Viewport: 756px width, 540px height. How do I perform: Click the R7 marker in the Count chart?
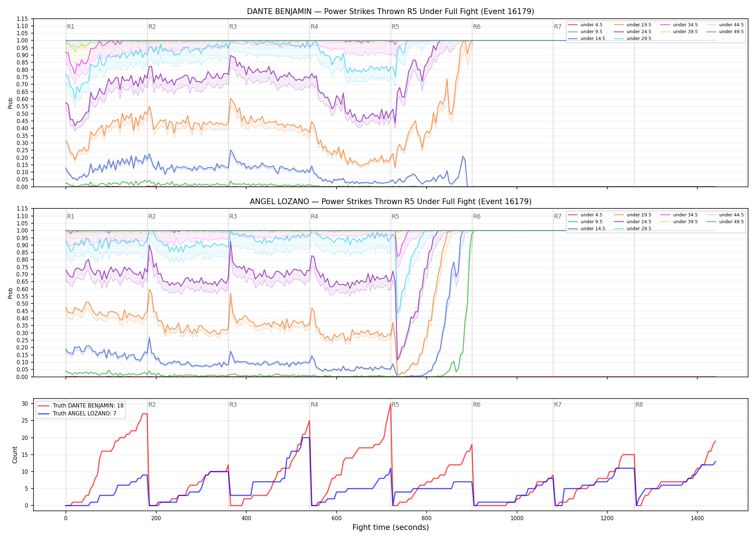tap(558, 405)
